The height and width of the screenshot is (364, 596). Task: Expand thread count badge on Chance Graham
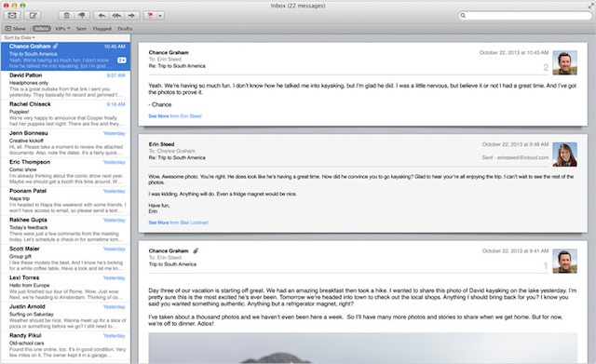click(122, 60)
